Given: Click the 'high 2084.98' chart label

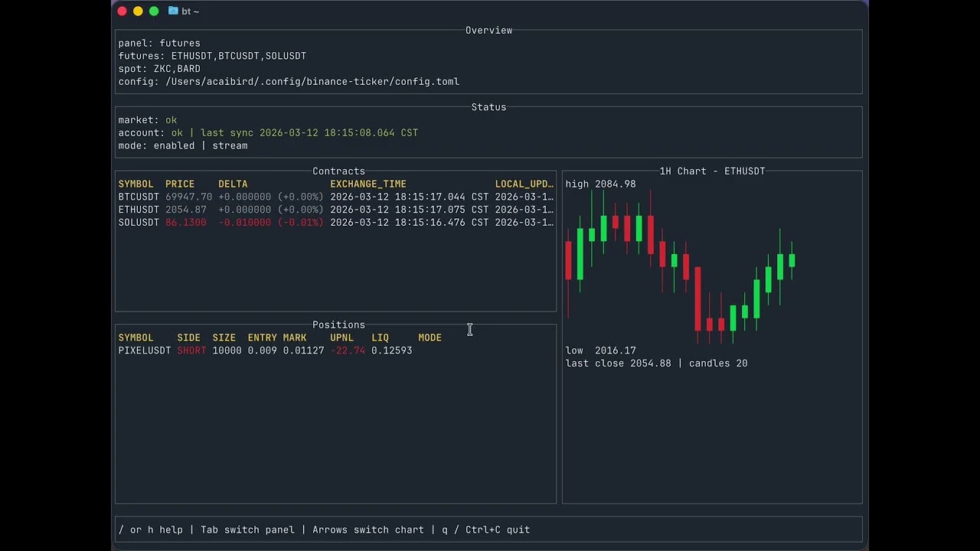Looking at the screenshot, I should [x=601, y=184].
